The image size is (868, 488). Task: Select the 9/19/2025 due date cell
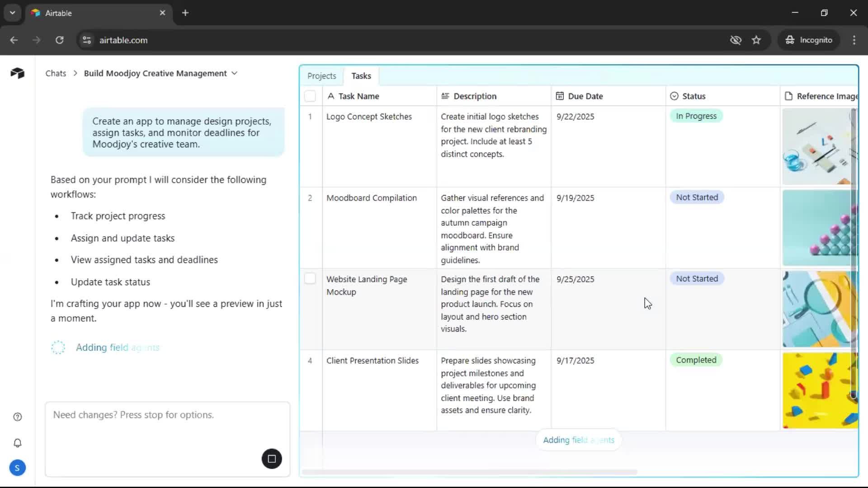(608, 228)
